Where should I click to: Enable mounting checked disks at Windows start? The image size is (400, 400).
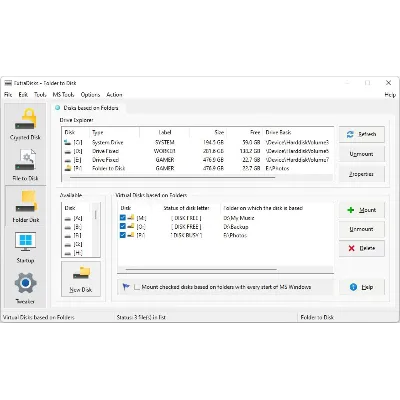[137, 287]
